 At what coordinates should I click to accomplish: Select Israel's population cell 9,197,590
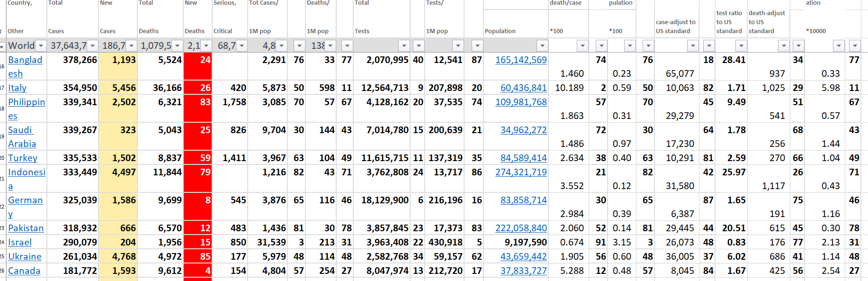pyautogui.click(x=516, y=242)
